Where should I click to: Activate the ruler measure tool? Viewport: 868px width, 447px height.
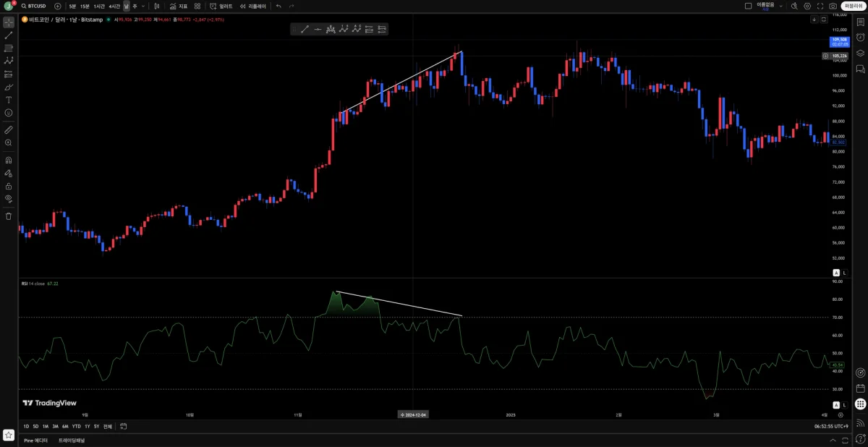[x=9, y=130]
